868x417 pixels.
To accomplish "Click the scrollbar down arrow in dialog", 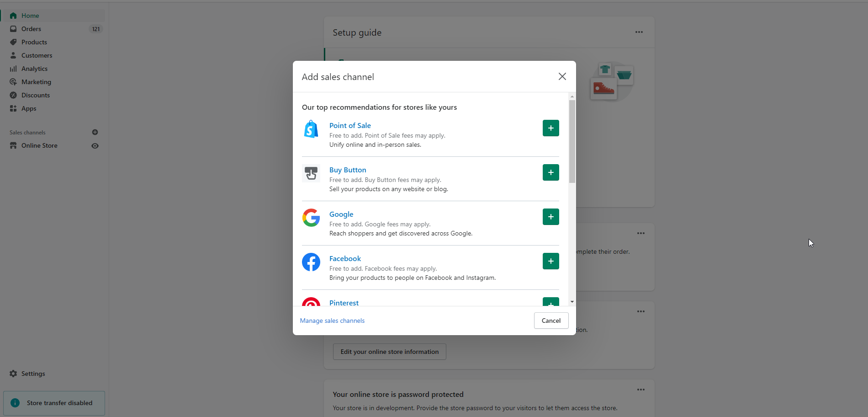I will pos(572,302).
